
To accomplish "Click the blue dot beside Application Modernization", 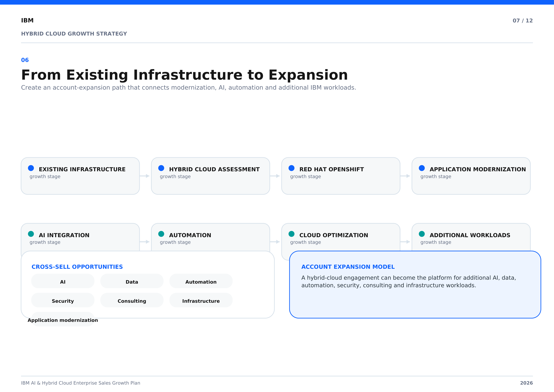I will 422,168.
